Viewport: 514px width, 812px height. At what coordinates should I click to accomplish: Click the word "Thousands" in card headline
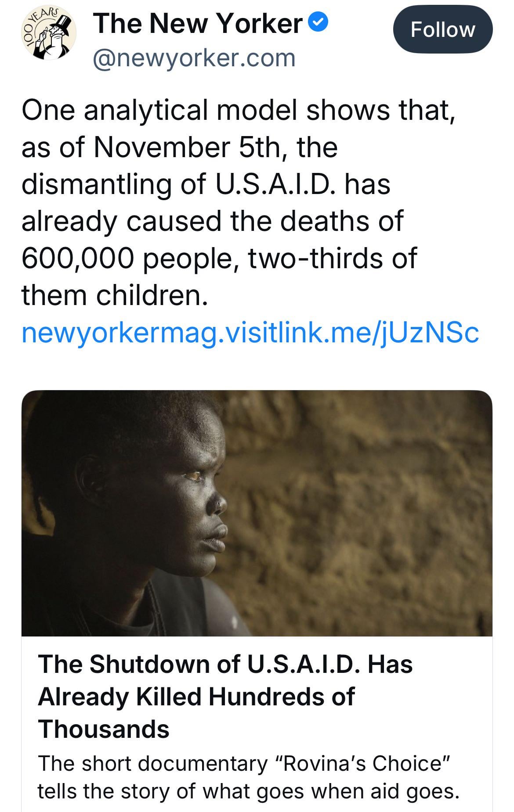tap(104, 729)
